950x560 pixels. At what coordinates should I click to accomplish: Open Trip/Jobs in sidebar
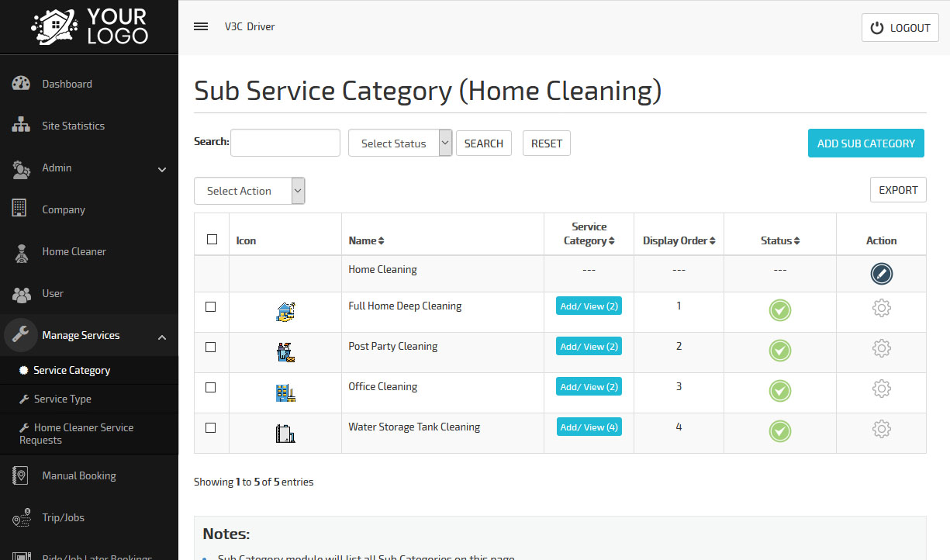89,517
